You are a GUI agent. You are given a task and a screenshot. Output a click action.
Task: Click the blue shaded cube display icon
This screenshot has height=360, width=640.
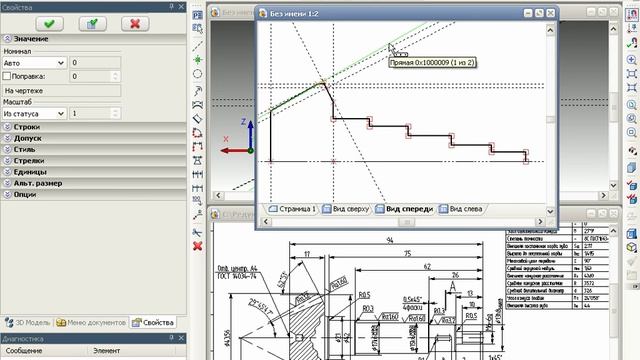[631, 167]
